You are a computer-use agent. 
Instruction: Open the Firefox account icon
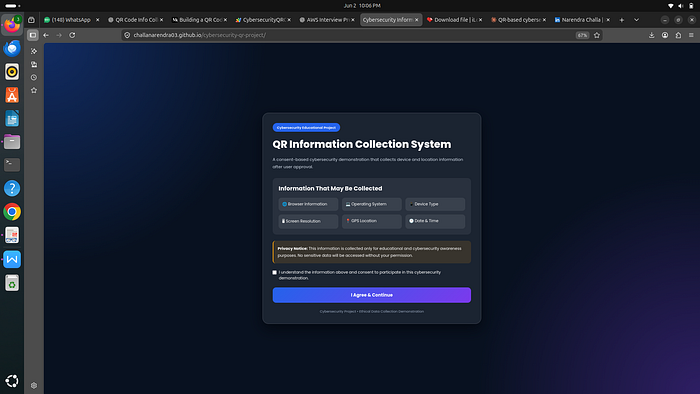coord(665,35)
